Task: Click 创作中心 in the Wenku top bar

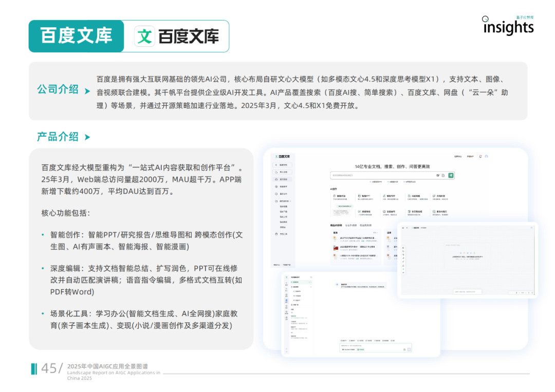Action: pyautogui.click(x=458, y=156)
